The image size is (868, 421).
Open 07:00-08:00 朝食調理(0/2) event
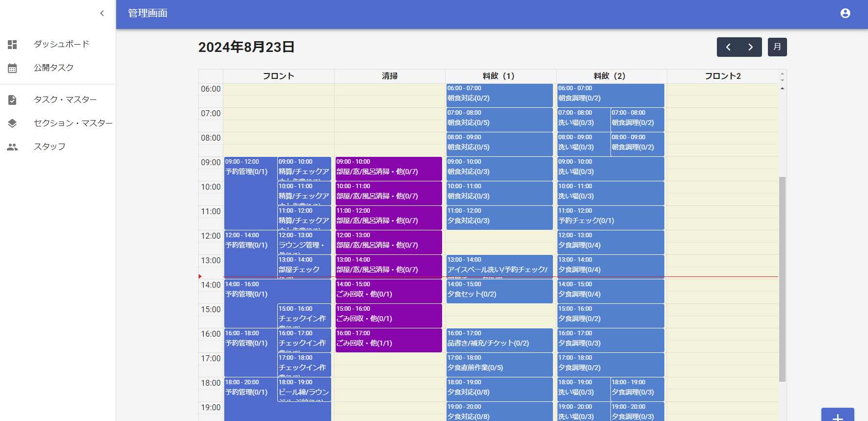click(x=637, y=120)
